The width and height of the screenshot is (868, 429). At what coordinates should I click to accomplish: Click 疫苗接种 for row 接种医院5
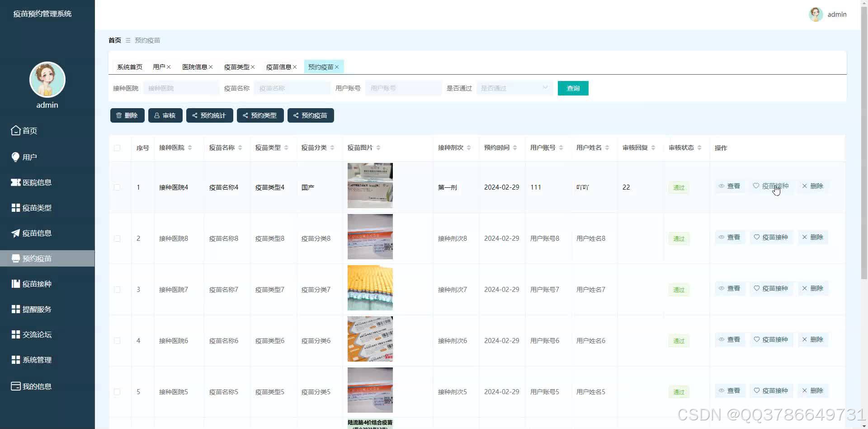[771, 391]
